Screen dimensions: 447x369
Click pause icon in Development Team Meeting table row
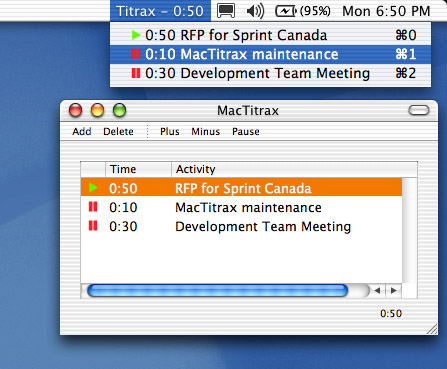point(93,226)
